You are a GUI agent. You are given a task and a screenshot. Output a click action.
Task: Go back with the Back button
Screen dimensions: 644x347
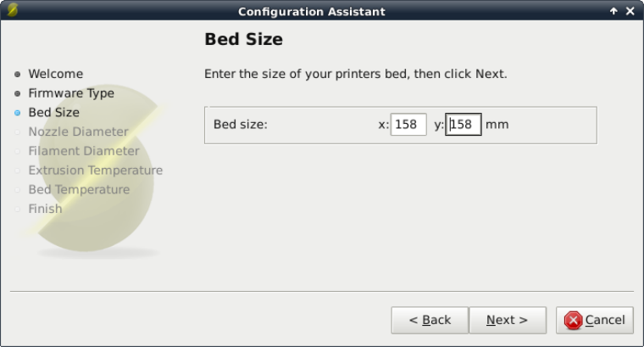[x=430, y=320]
